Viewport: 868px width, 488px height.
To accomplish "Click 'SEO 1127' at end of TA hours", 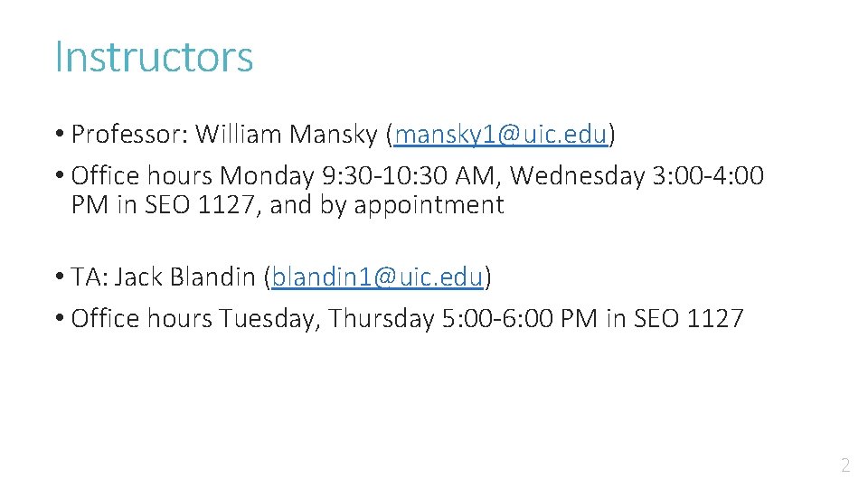I will tap(689, 318).
